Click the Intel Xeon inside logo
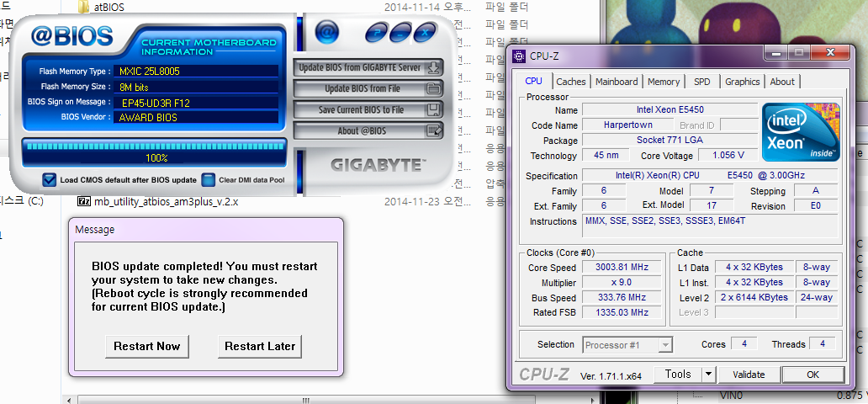 801,132
